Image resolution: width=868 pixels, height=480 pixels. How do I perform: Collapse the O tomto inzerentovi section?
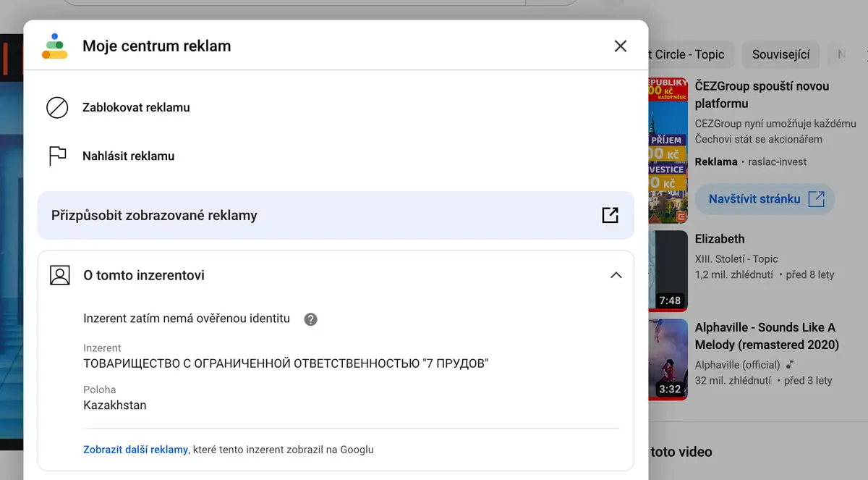[616, 275]
